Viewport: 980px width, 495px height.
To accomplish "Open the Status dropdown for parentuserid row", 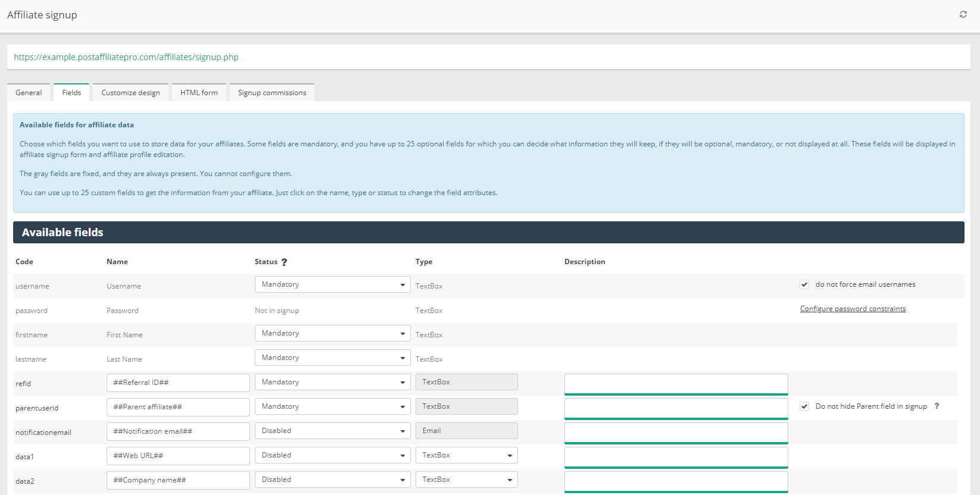I will tap(332, 406).
